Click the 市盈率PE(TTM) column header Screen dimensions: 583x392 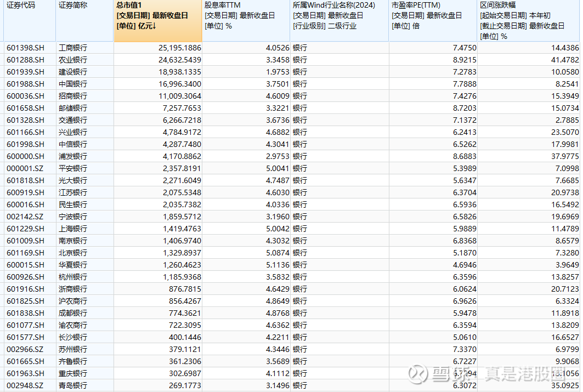click(x=433, y=21)
